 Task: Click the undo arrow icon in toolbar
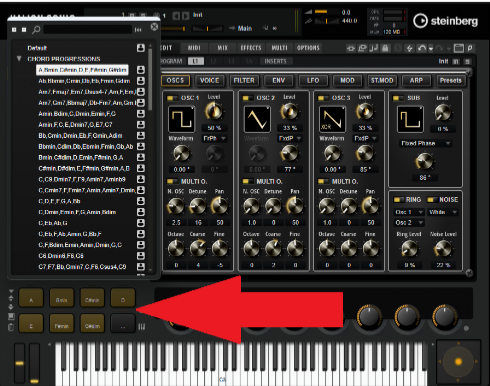(x=422, y=48)
